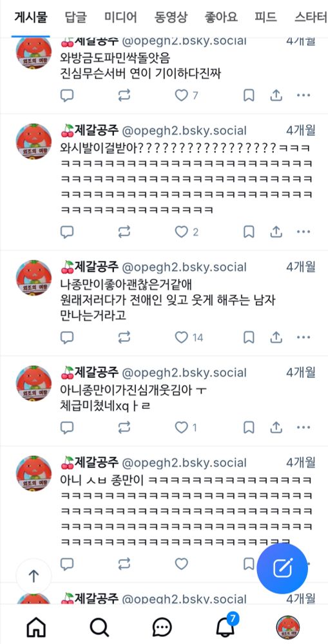This screenshot has width=328, height=644.
Task: Repost the post with 7 likes
Action: 124,95
